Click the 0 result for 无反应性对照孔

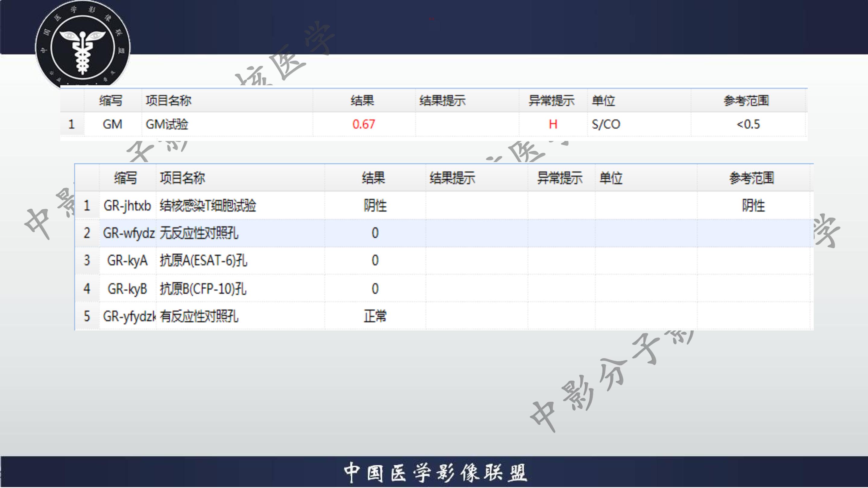click(x=375, y=233)
